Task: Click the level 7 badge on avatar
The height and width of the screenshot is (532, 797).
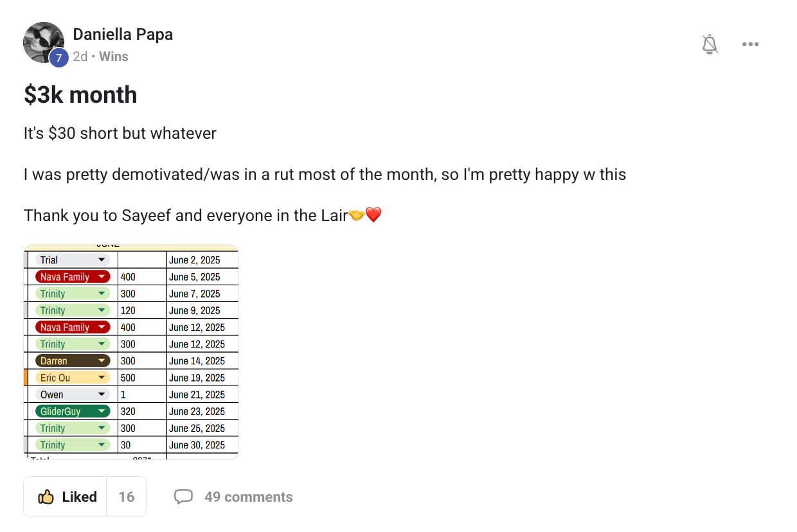Action: coord(58,58)
